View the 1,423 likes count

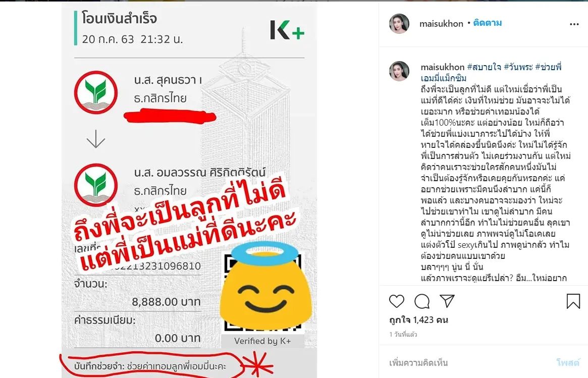tap(418, 320)
